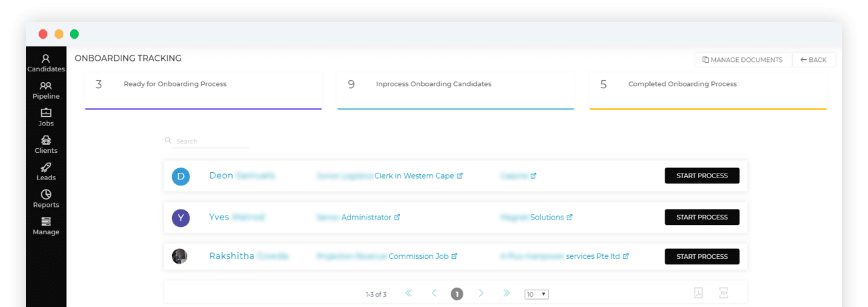This screenshot has height=307, width=868.
Task: Click Rakshitha's profile photo
Action: click(179, 256)
